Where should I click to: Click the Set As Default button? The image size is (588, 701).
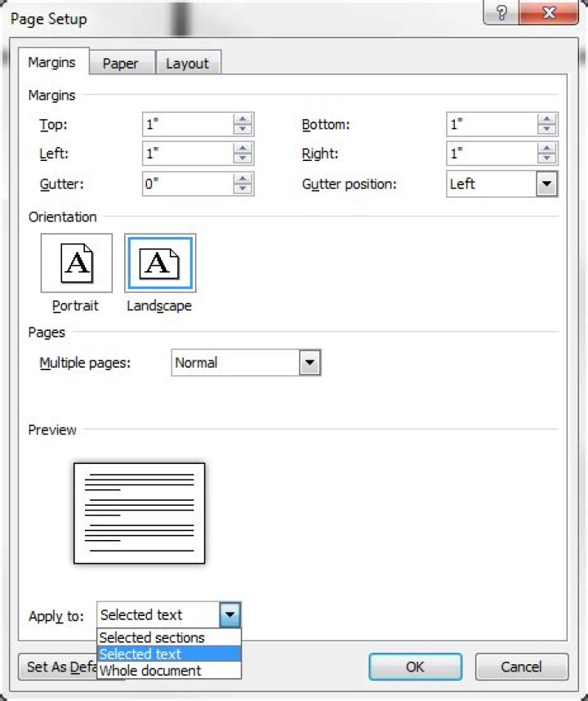[x=58, y=667]
